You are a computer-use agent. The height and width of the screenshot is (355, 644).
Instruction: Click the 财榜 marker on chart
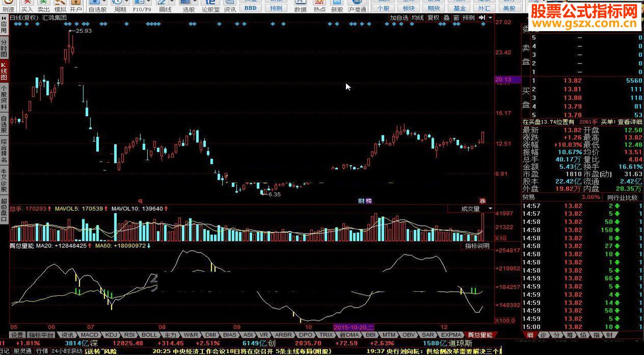[365, 201]
